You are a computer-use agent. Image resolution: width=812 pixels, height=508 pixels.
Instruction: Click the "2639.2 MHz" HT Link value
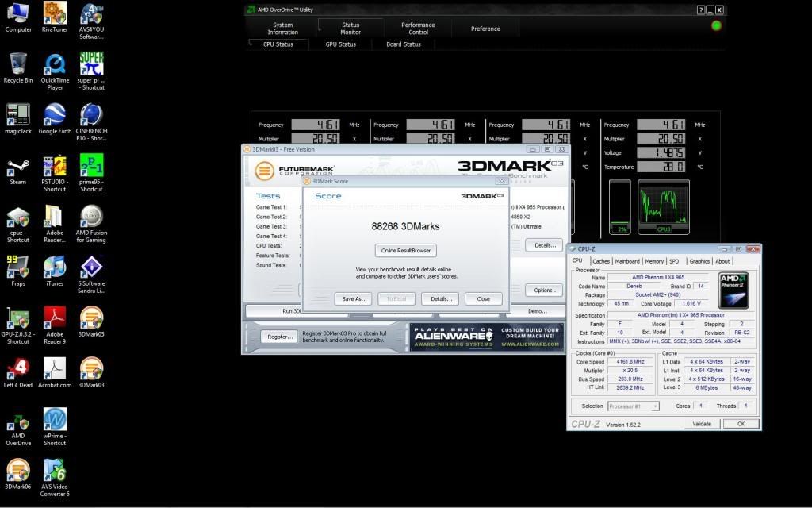tap(630, 387)
